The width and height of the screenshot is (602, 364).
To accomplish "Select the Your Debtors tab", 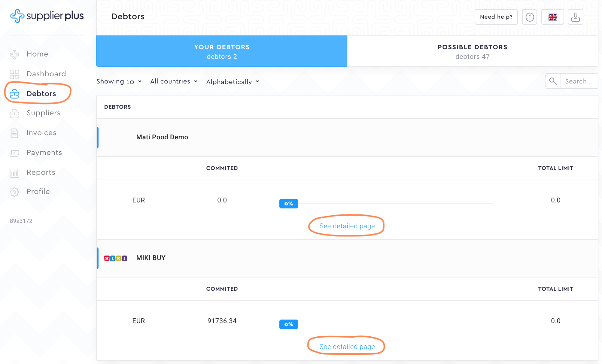I will click(222, 51).
